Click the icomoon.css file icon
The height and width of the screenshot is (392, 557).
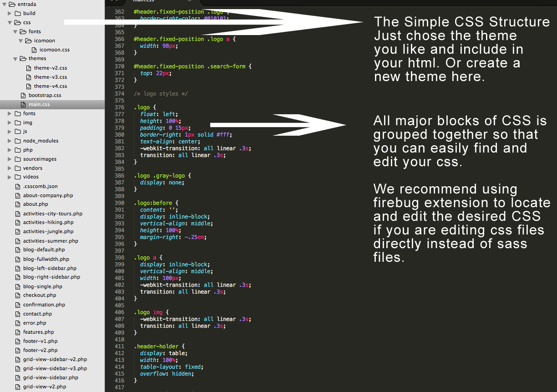[34, 50]
